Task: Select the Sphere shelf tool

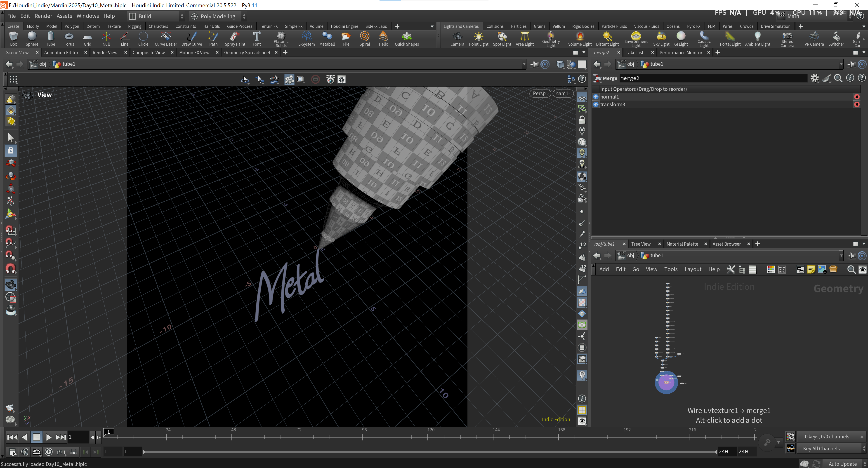Action: point(32,39)
